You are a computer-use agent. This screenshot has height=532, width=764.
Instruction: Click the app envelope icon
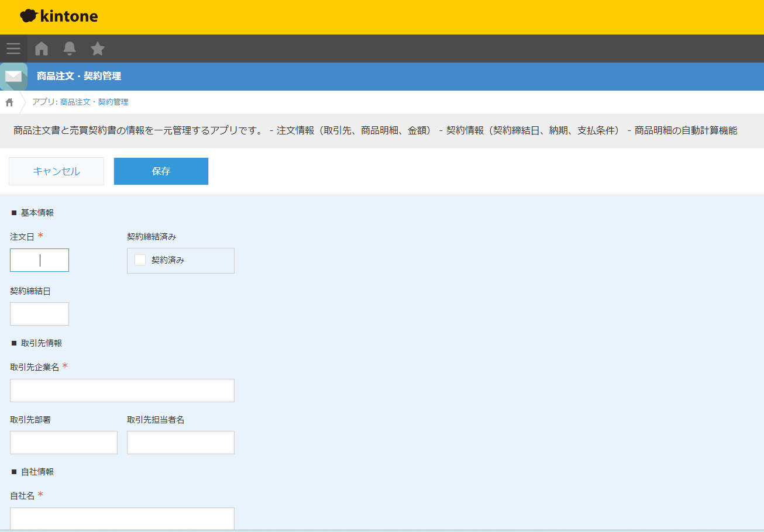[13, 76]
